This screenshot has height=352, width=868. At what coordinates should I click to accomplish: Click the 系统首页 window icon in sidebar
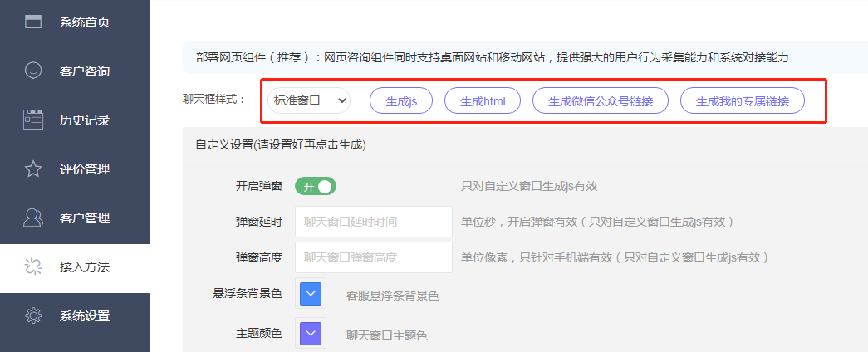coord(33,22)
